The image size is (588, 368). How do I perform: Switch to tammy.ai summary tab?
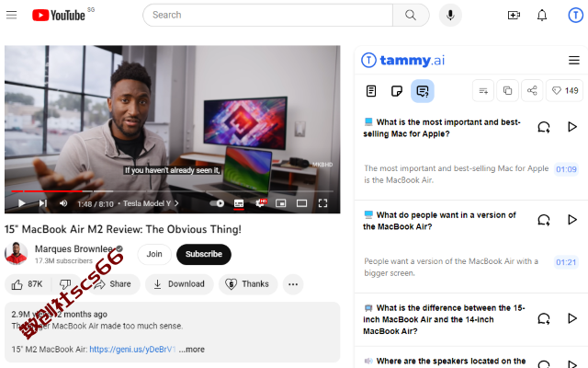pyautogui.click(x=371, y=91)
